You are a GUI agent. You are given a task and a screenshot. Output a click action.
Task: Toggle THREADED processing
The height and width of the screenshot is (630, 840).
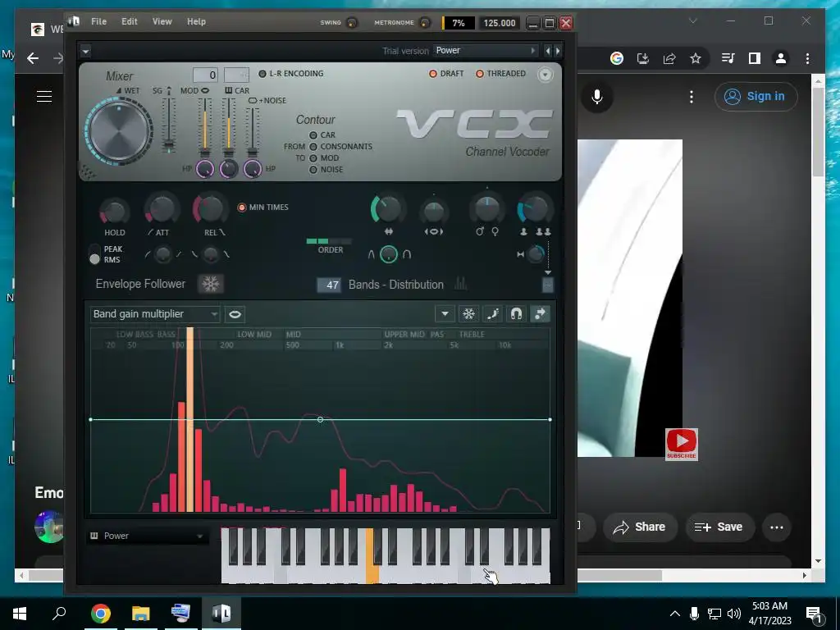(480, 74)
